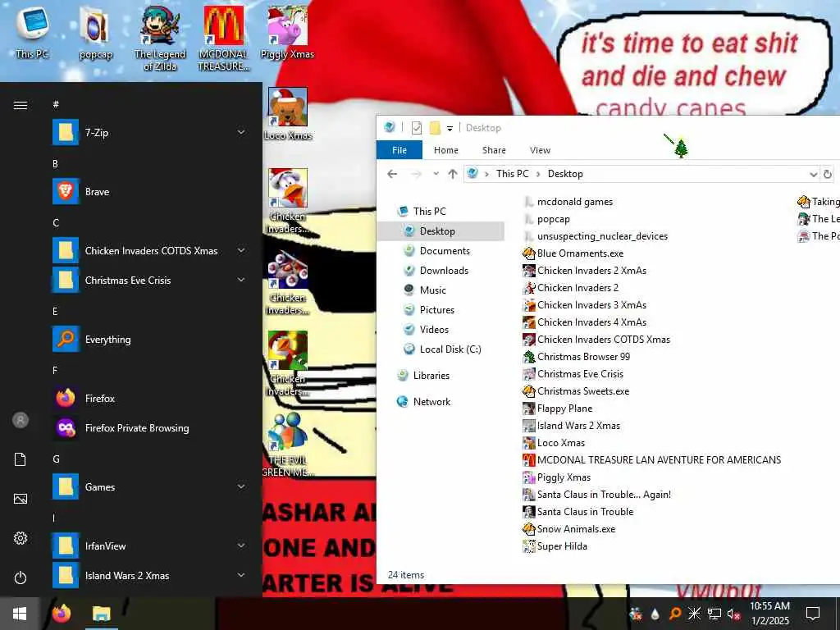840x630 pixels.
Task: Expand Christmas Eve Crisis Start menu folder
Action: pos(241,280)
